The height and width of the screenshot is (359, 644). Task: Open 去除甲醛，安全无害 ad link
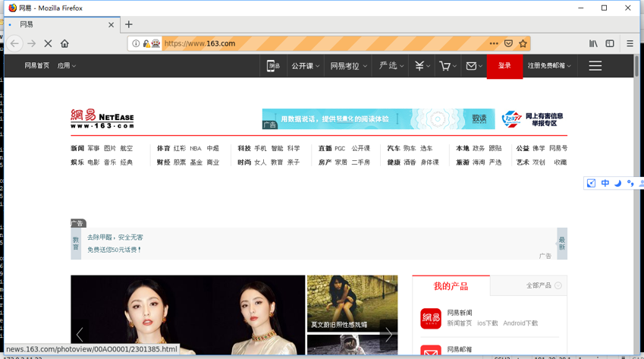[115, 238]
